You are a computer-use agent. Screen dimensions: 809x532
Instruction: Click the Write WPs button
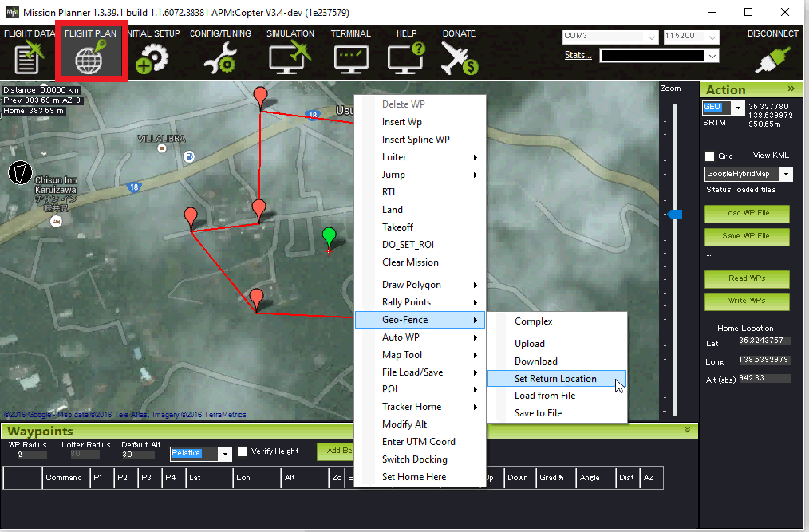pos(747,301)
